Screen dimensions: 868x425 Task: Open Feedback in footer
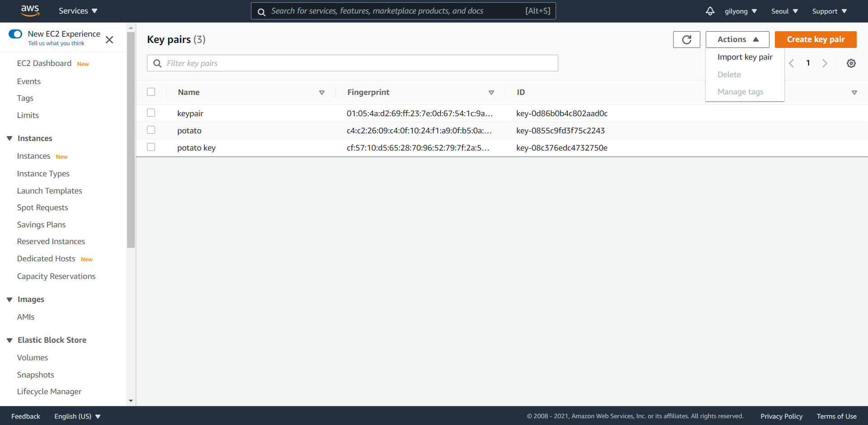26,416
